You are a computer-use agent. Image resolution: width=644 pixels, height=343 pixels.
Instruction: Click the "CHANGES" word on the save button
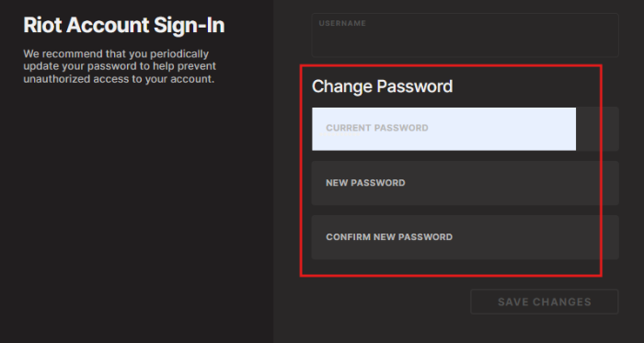coord(564,302)
